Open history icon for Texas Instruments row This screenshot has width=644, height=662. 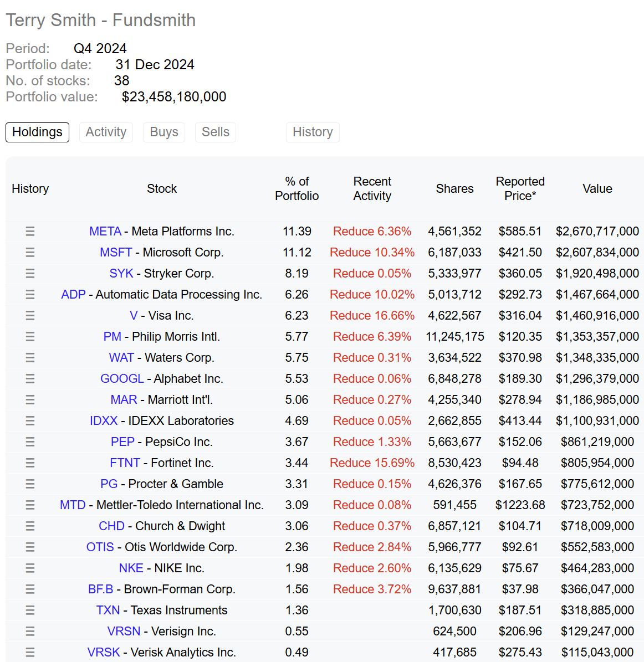click(x=30, y=610)
